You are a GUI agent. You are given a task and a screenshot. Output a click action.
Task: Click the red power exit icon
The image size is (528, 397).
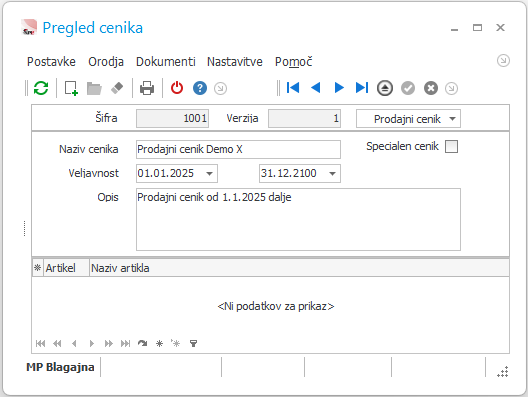click(177, 88)
